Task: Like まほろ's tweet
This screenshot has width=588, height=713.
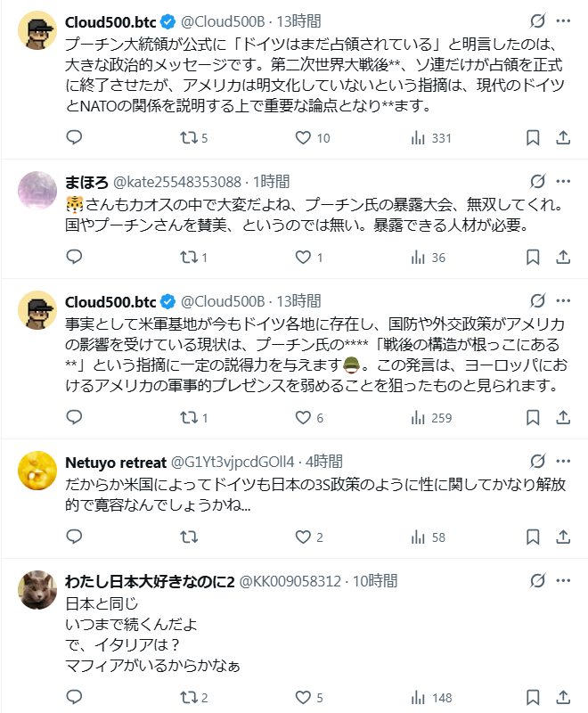Action: tap(303, 258)
